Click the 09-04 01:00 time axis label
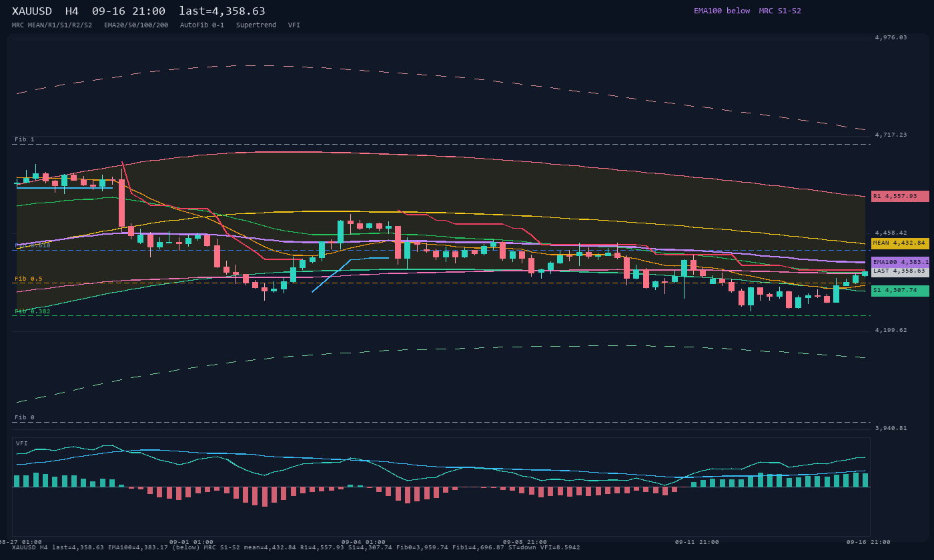934x560 pixels. (364, 542)
